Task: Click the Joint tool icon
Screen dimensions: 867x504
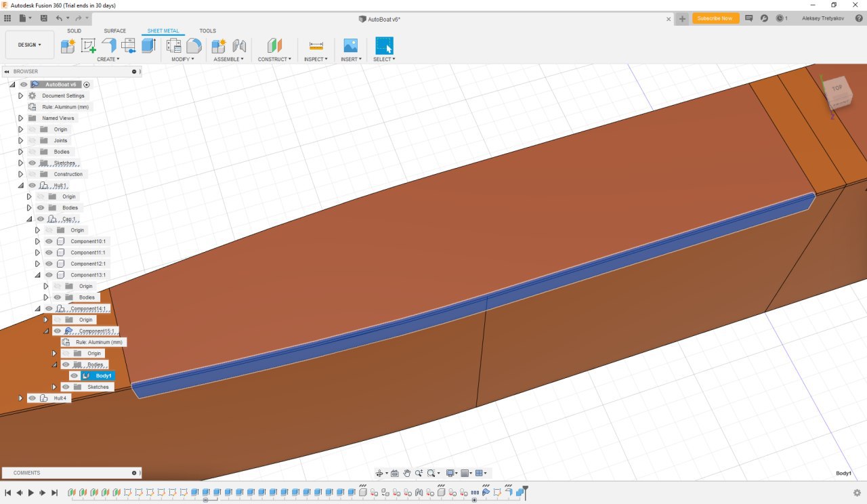Action: [238, 46]
